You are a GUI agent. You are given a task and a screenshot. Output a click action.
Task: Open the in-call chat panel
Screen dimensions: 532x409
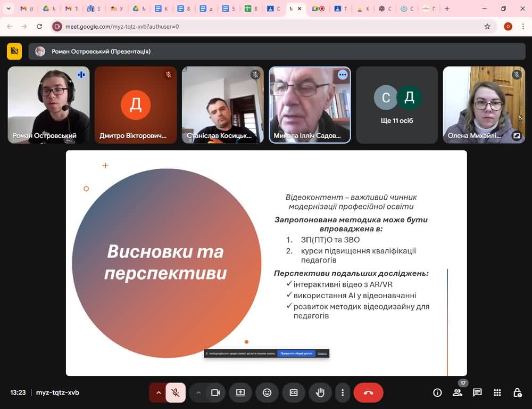coord(477,392)
